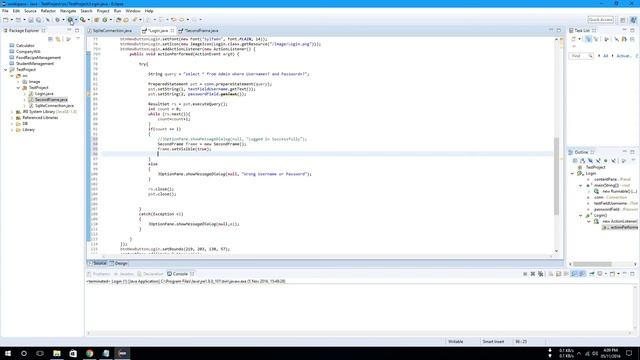This screenshot has width=640, height=360.
Task: Click Remove All Terminated Launches console icon
Action: click(x=540, y=274)
